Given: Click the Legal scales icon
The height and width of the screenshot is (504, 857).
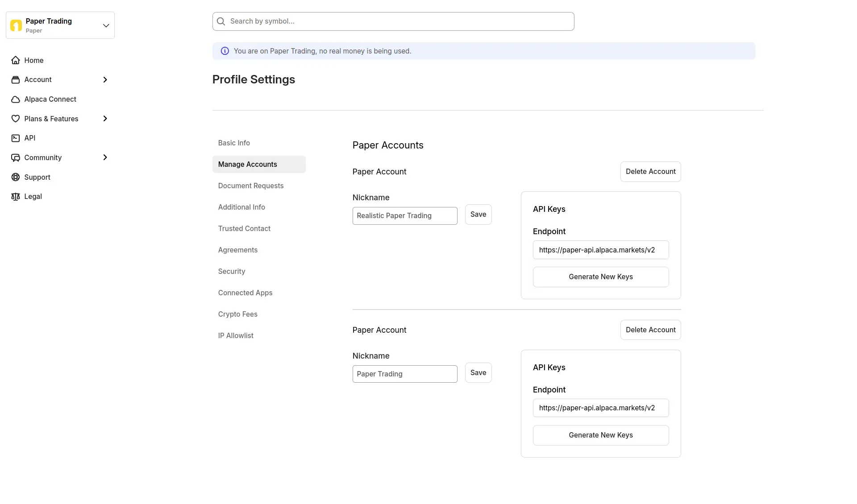Looking at the screenshot, I should click(x=16, y=197).
